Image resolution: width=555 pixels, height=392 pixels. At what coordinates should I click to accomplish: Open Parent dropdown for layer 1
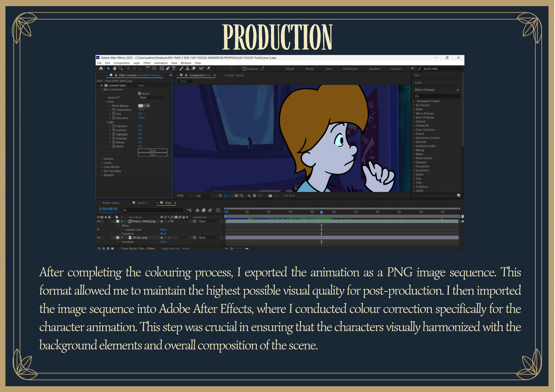208,221
